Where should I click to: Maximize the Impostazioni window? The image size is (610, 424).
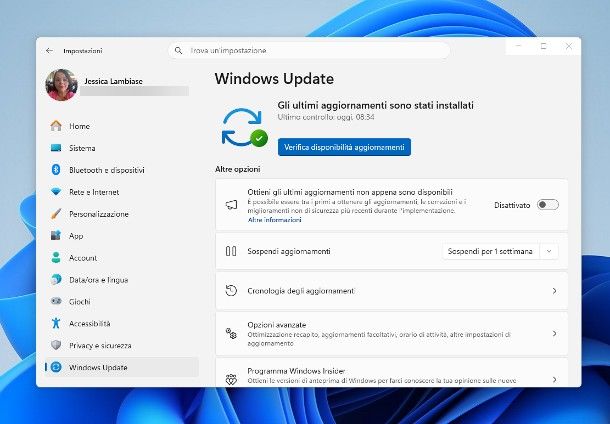(543, 46)
